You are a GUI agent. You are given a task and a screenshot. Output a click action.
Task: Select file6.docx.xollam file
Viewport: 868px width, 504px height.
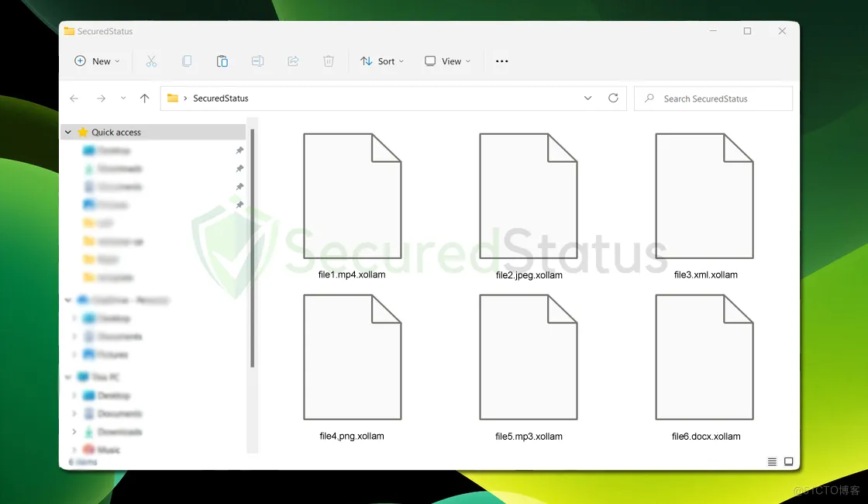click(705, 368)
